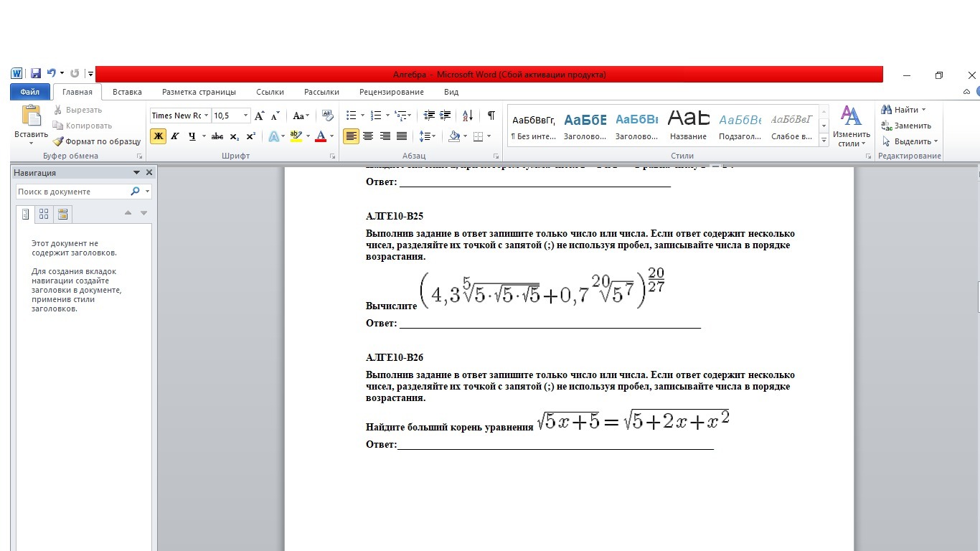Justify the paragraph text

(402, 136)
